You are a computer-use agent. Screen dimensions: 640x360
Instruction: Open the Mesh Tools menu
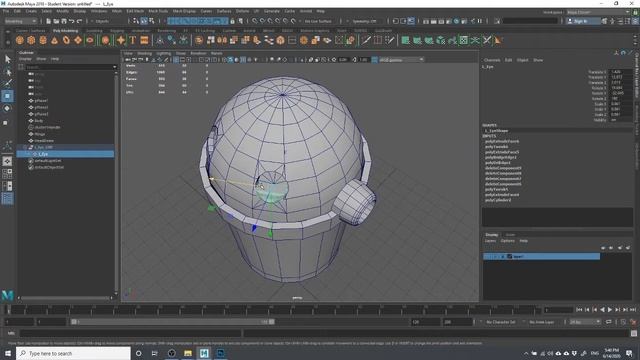[158, 11]
